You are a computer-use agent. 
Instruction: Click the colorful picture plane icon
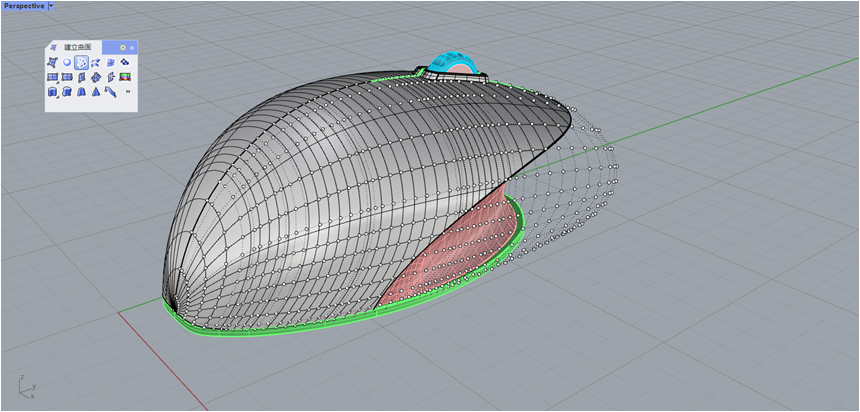click(x=125, y=77)
